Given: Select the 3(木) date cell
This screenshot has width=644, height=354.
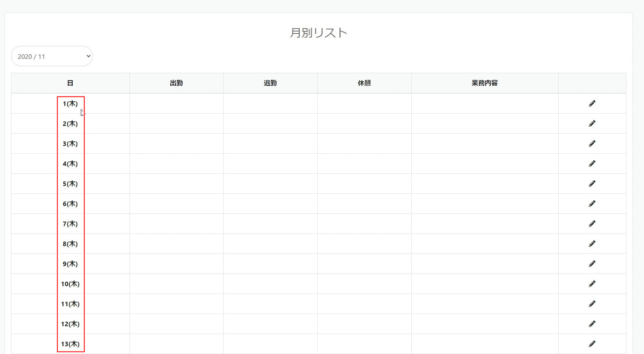Looking at the screenshot, I should pos(70,143).
